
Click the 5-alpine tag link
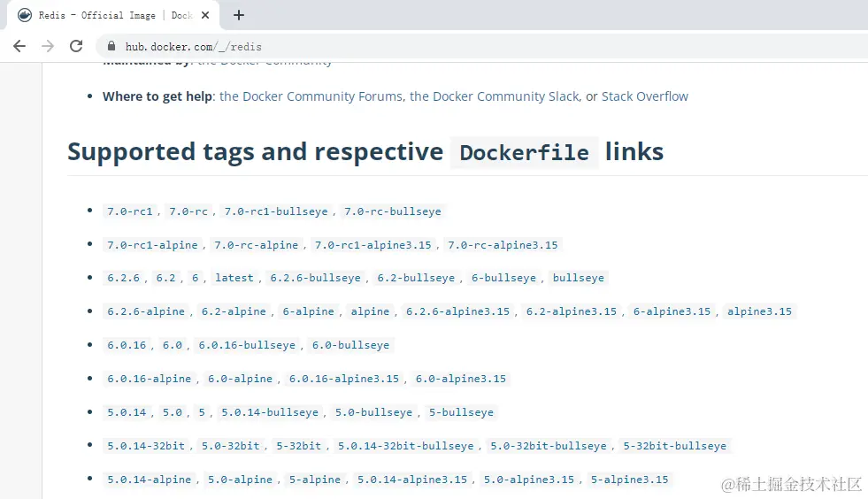tap(314, 480)
